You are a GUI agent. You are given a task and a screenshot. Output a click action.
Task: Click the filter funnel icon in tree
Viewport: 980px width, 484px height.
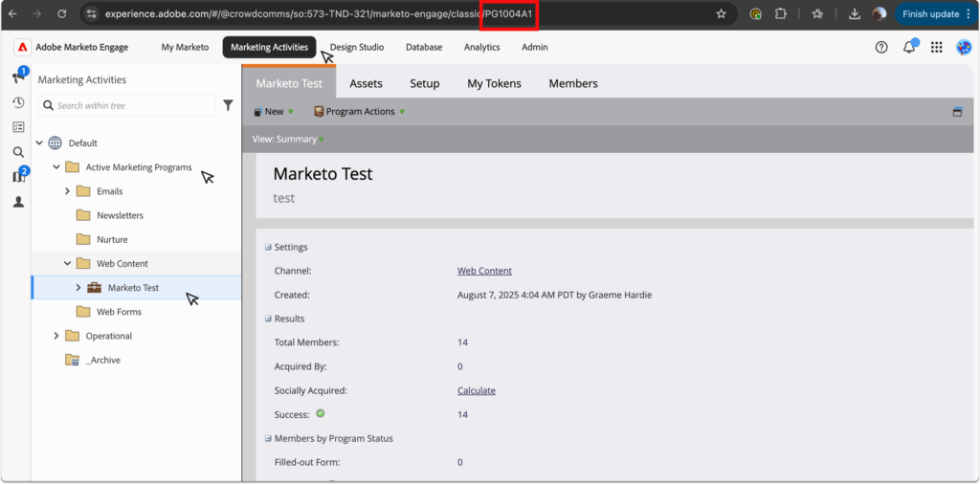228,105
